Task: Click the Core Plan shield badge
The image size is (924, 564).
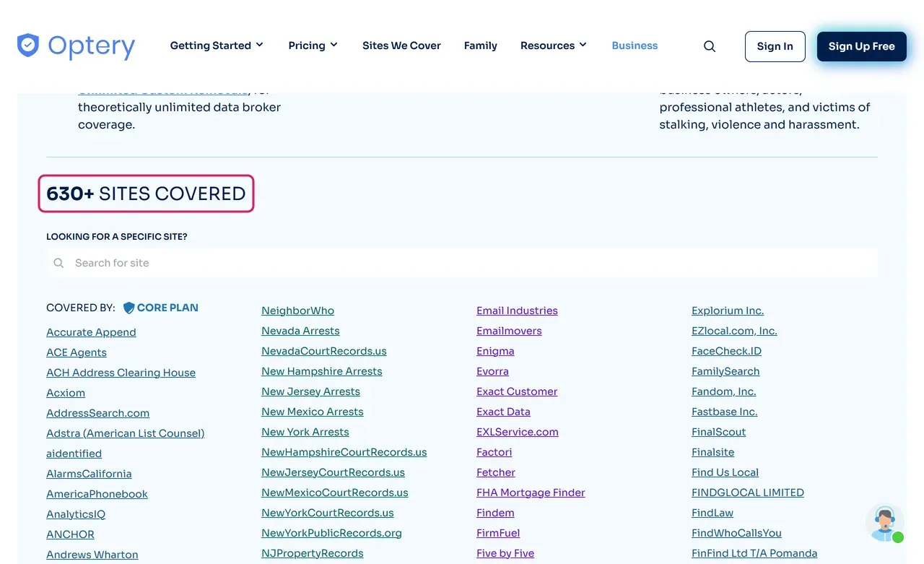Action: [129, 308]
